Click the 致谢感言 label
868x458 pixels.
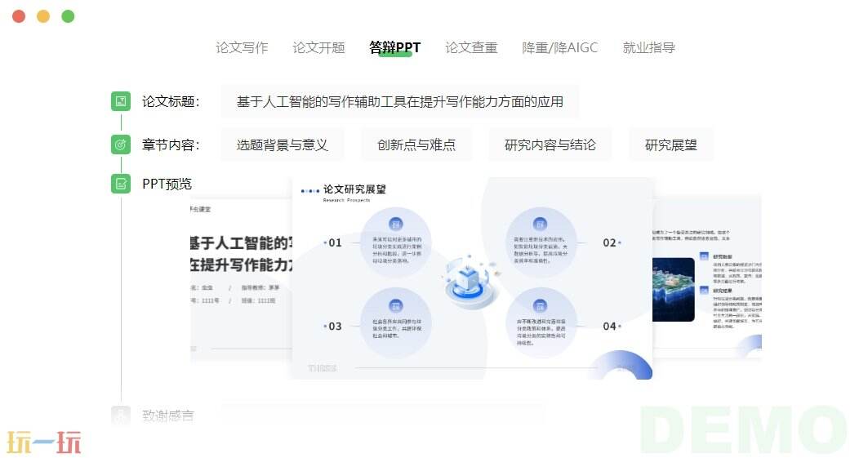tap(167, 416)
